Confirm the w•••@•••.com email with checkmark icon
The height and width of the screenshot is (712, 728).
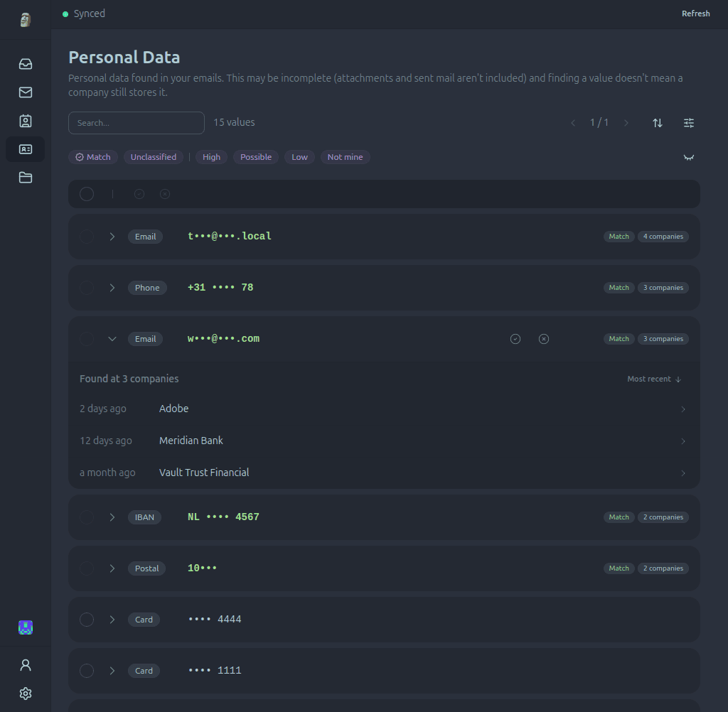point(515,339)
